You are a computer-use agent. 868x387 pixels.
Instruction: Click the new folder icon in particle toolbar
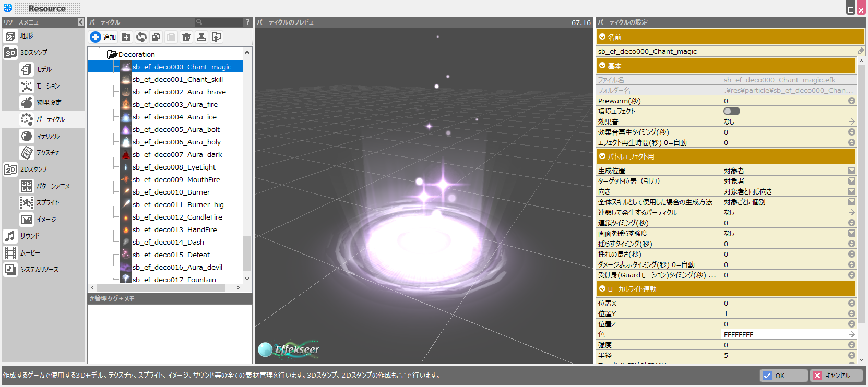pyautogui.click(x=126, y=37)
